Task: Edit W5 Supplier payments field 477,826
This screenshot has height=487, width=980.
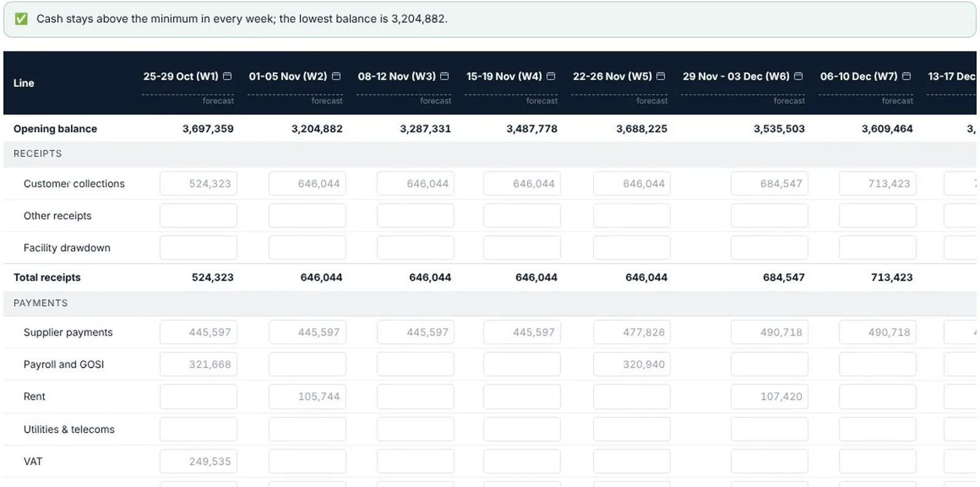Action: [631, 332]
